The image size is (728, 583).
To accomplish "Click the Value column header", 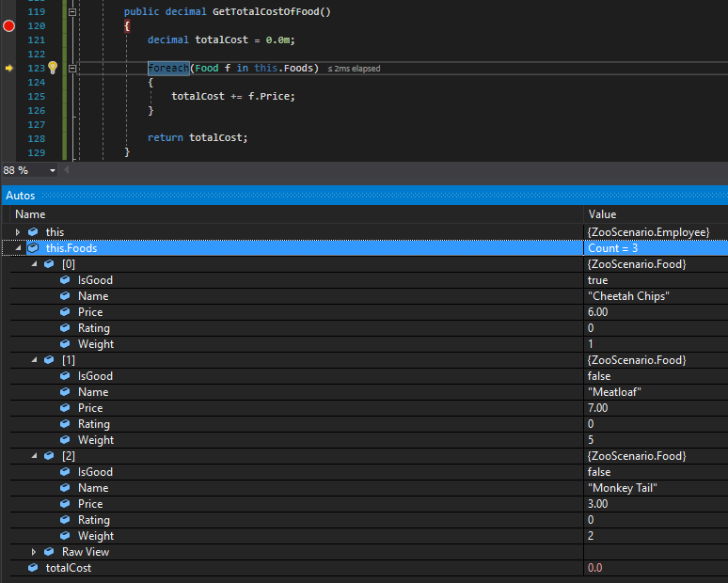I will click(x=602, y=214).
